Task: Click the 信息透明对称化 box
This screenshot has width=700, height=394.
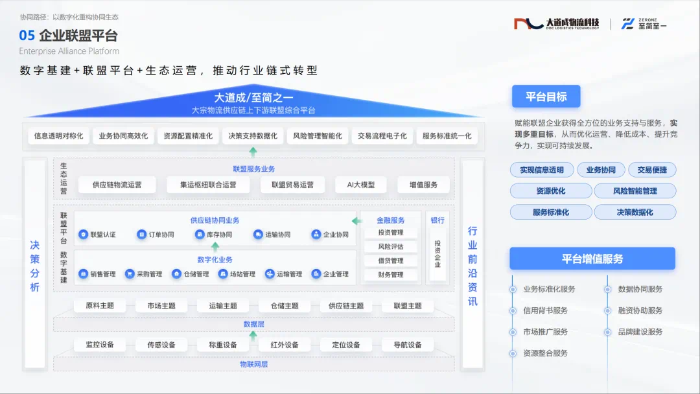Action: click(x=58, y=136)
